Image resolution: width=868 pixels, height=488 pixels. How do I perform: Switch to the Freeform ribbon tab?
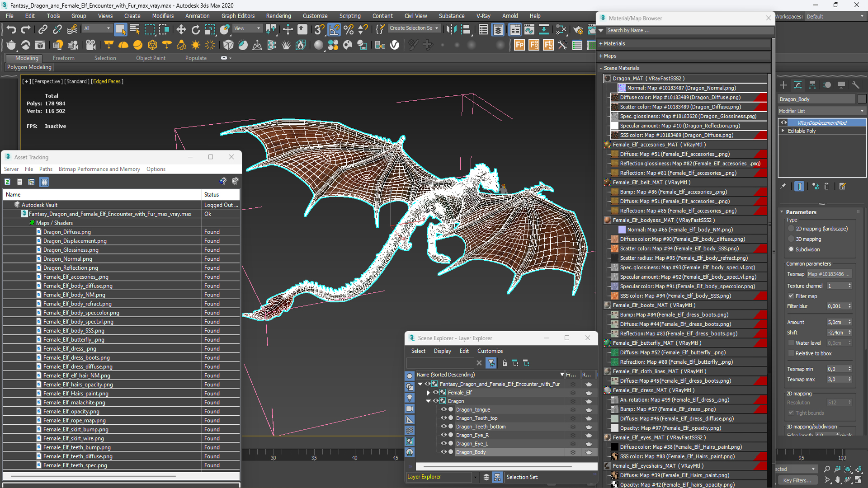[x=63, y=58]
